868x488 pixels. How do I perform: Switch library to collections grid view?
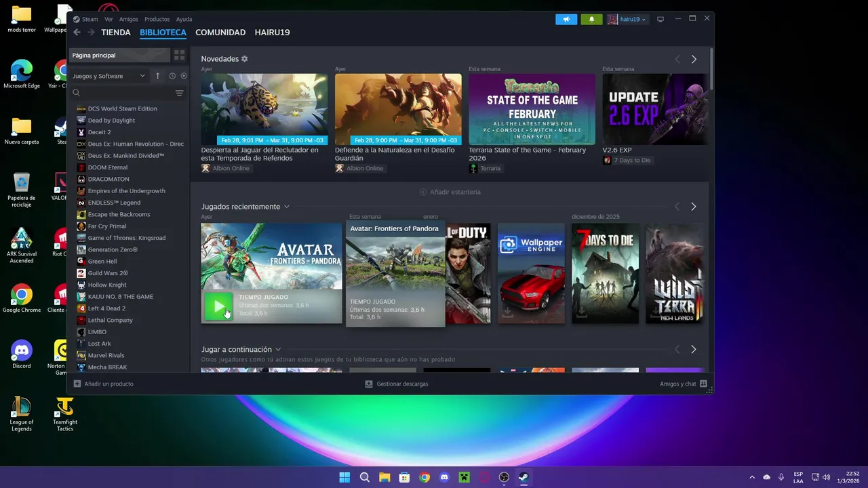click(x=179, y=55)
